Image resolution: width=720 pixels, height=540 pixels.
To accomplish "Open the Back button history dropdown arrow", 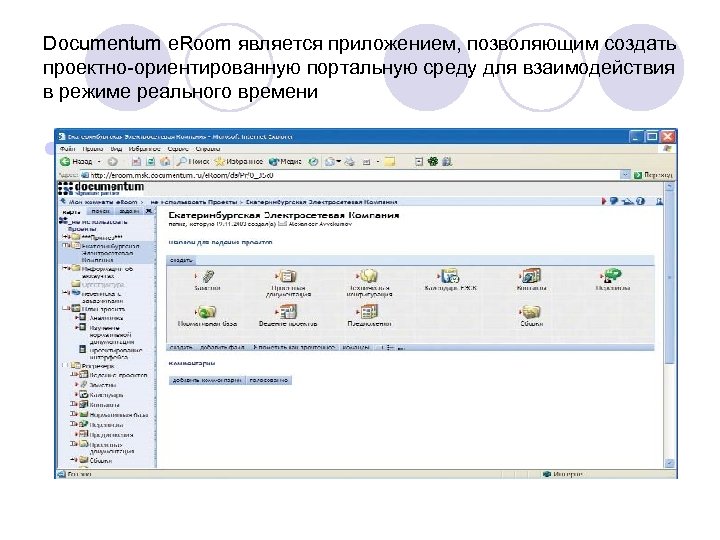I will pos(99,162).
